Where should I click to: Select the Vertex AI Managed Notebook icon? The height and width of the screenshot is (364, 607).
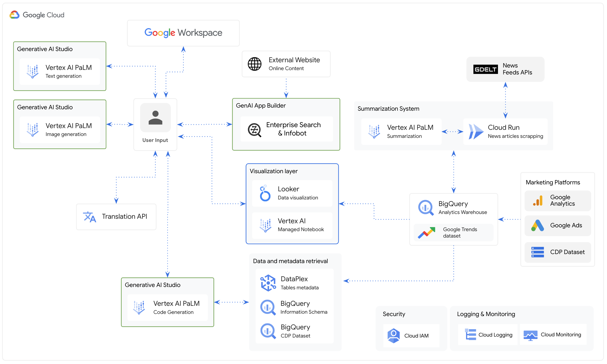pos(266,225)
